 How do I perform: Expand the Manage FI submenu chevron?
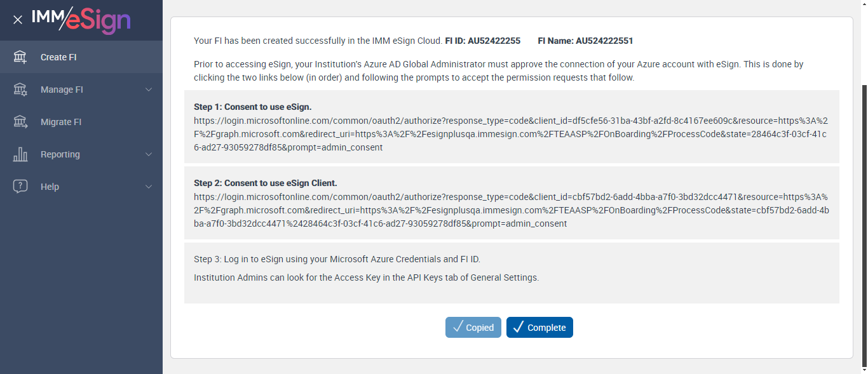(149, 90)
